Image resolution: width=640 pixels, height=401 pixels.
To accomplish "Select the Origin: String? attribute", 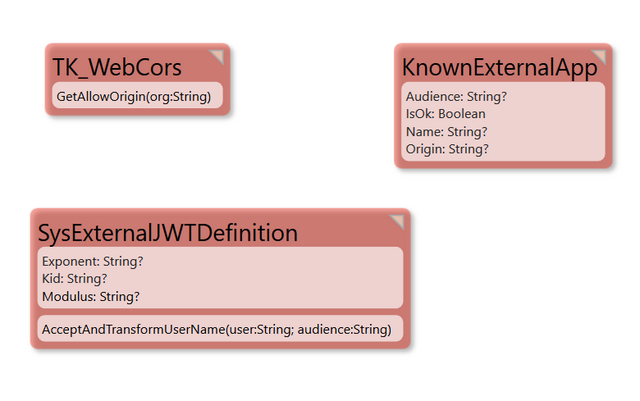I will pyautogui.click(x=447, y=149).
